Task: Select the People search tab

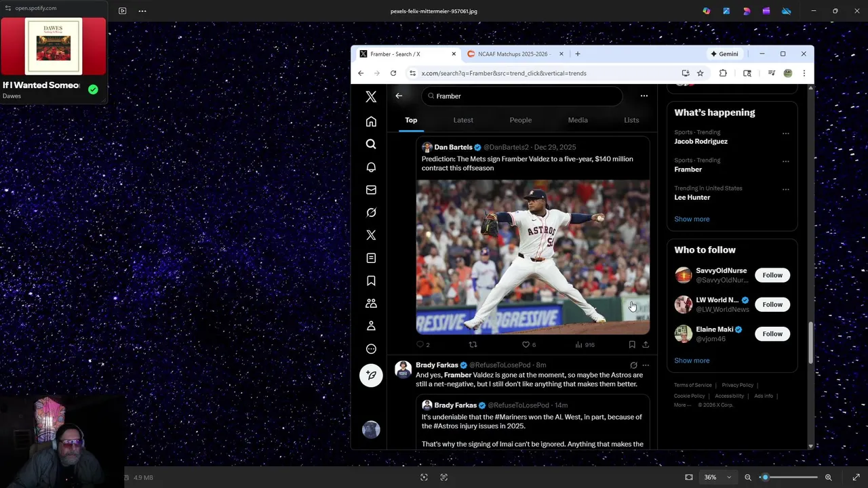Action: click(521, 120)
